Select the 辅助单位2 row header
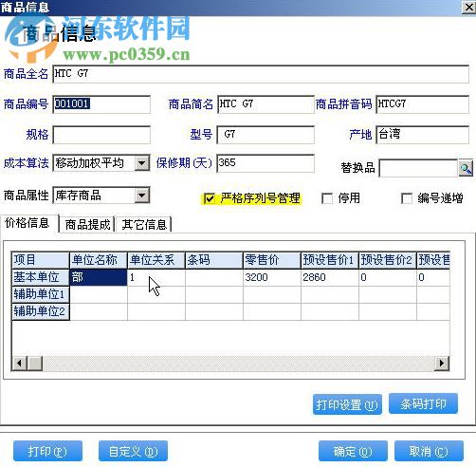 pyautogui.click(x=41, y=311)
